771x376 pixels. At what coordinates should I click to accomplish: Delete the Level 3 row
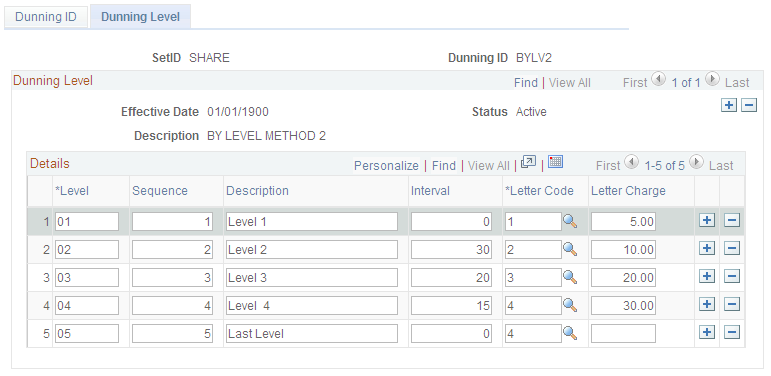(x=732, y=277)
